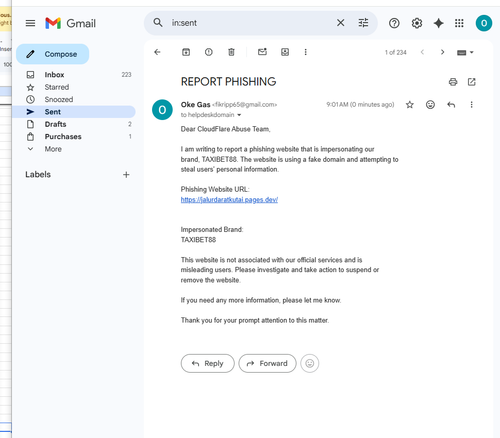Click the Gemini sparkle icon
Image resolution: width=500 pixels, height=438 pixels.
coord(438,23)
